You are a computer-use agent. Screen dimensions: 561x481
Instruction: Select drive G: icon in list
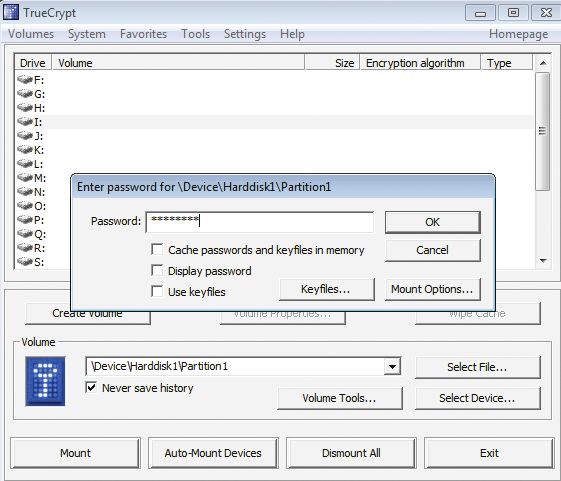coord(25,93)
